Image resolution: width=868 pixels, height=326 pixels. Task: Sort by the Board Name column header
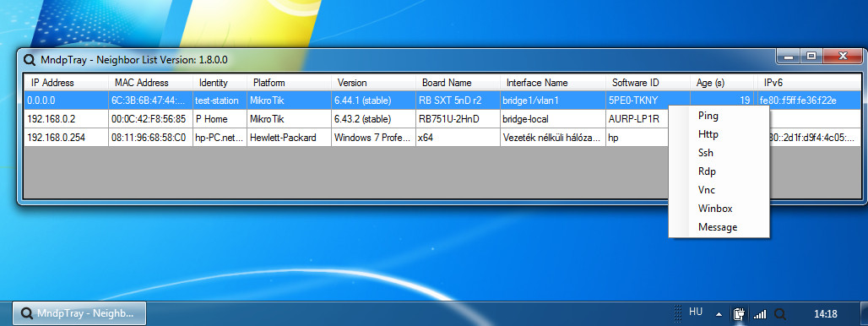[458, 83]
